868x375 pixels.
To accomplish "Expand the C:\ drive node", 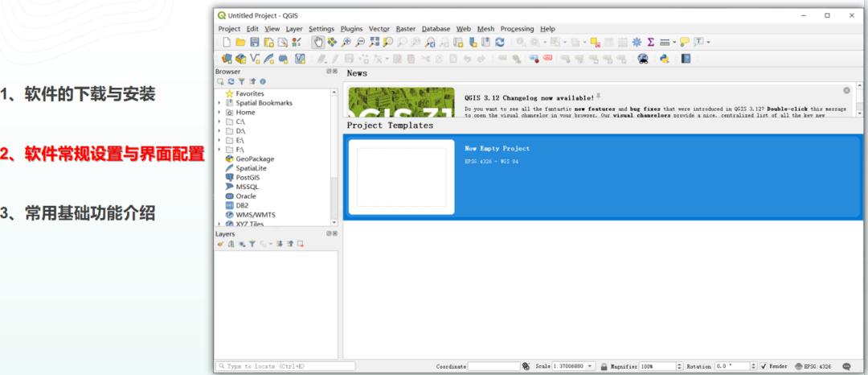I will (x=219, y=122).
